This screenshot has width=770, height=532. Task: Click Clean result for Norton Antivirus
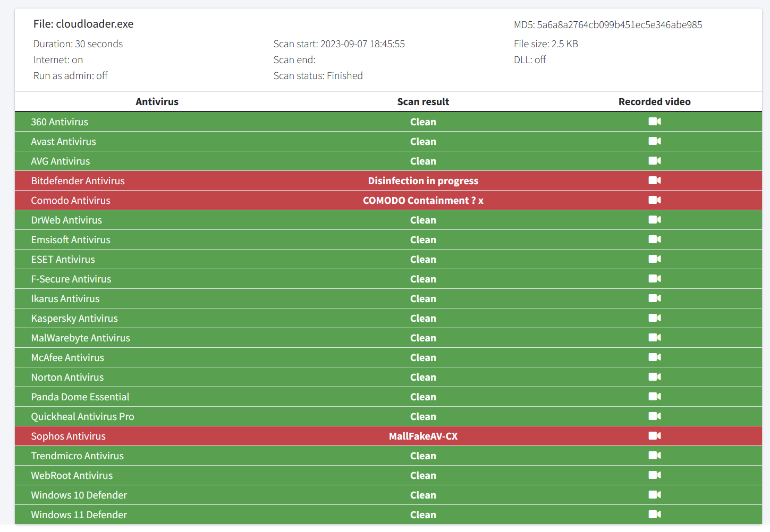point(423,377)
